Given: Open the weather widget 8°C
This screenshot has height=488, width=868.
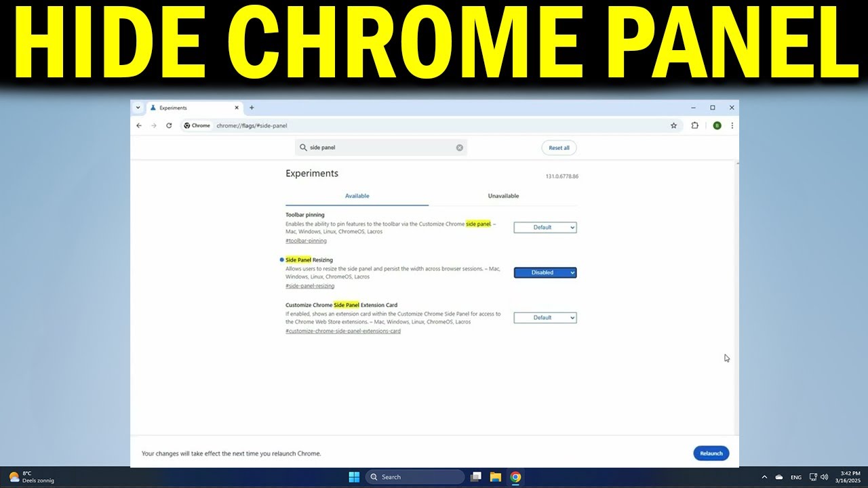Looking at the screenshot, I should tap(31, 477).
